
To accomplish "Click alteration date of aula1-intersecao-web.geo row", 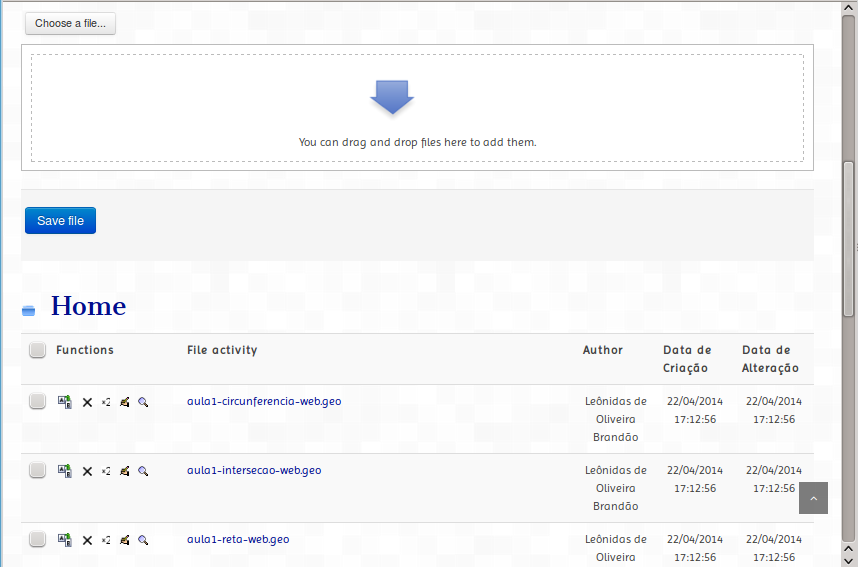I will [774, 479].
